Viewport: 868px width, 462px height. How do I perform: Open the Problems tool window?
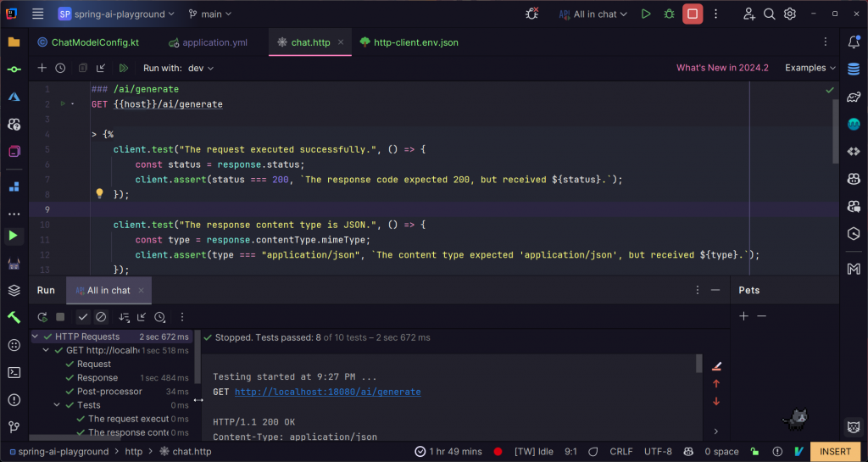[x=14, y=400]
